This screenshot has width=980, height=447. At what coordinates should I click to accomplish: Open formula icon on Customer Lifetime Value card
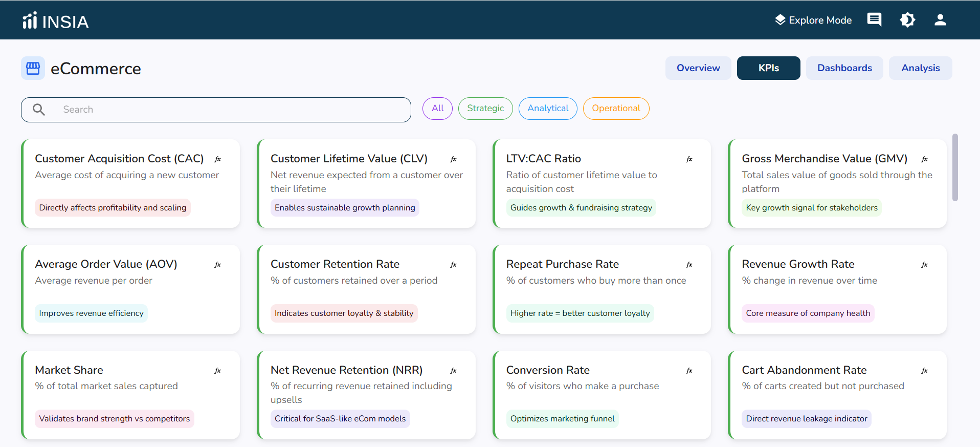(x=454, y=159)
